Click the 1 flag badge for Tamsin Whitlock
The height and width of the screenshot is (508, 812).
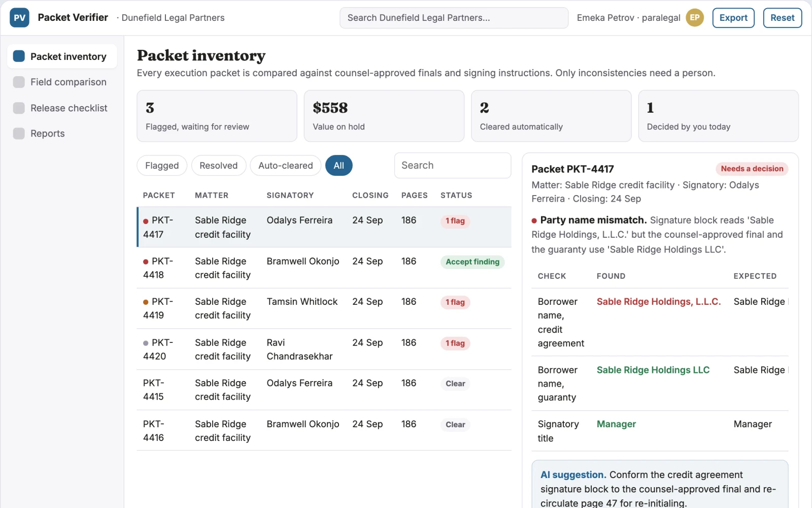pos(455,302)
